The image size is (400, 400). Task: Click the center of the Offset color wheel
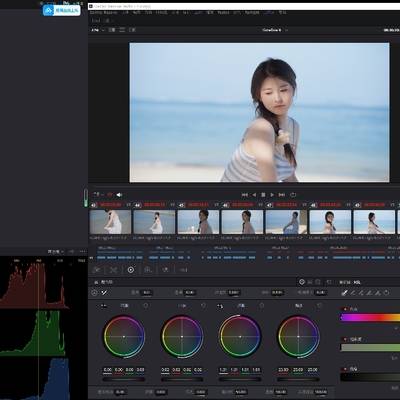(298, 337)
